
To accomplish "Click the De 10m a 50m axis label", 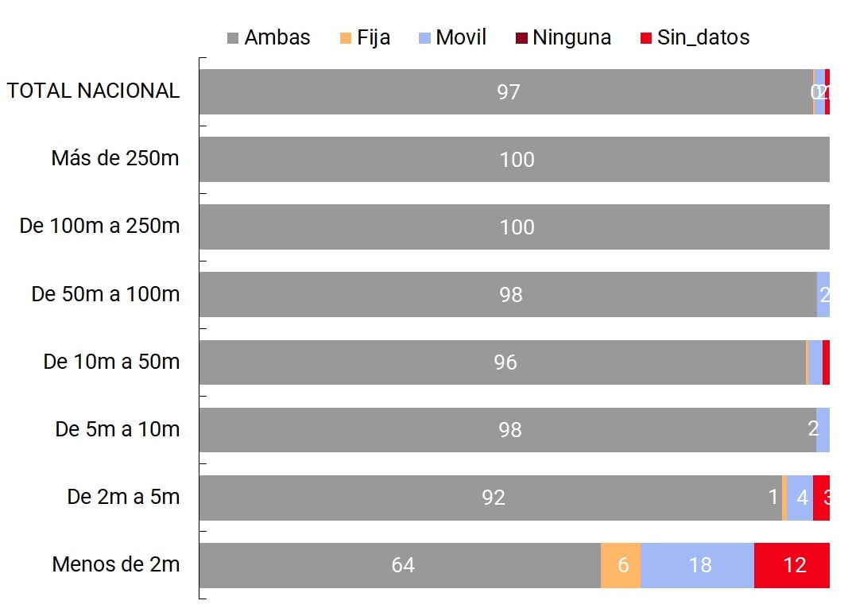I will pyautogui.click(x=111, y=362).
